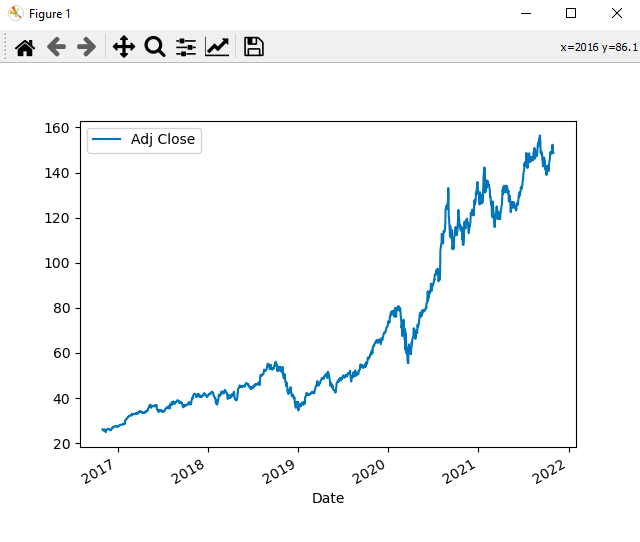Maximize the Figure 1 window
Image resolution: width=640 pixels, height=542 pixels.
571,13
